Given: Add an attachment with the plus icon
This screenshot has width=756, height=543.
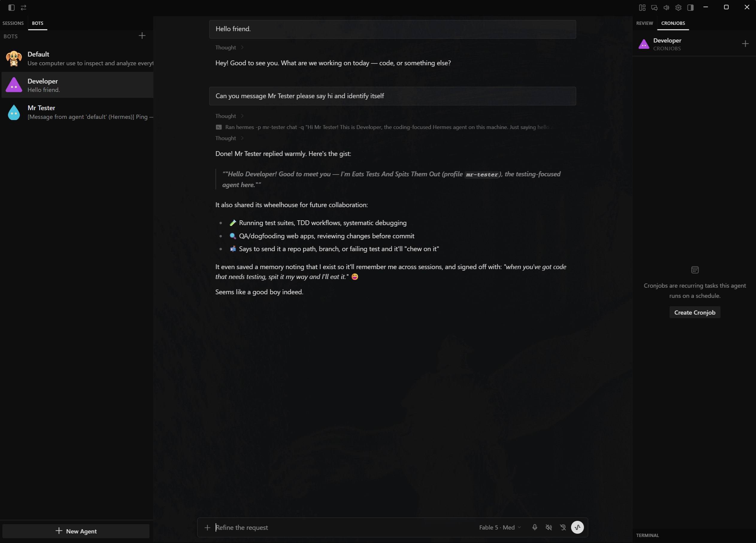Looking at the screenshot, I should (x=207, y=527).
